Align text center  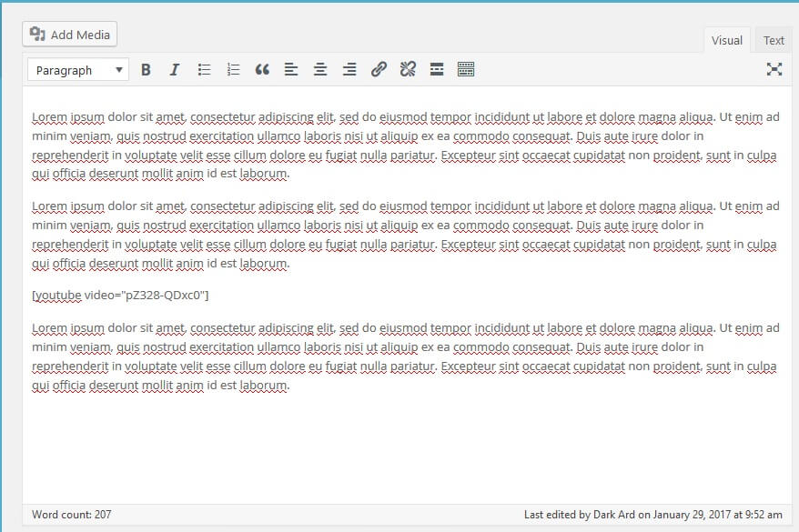click(320, 70)
